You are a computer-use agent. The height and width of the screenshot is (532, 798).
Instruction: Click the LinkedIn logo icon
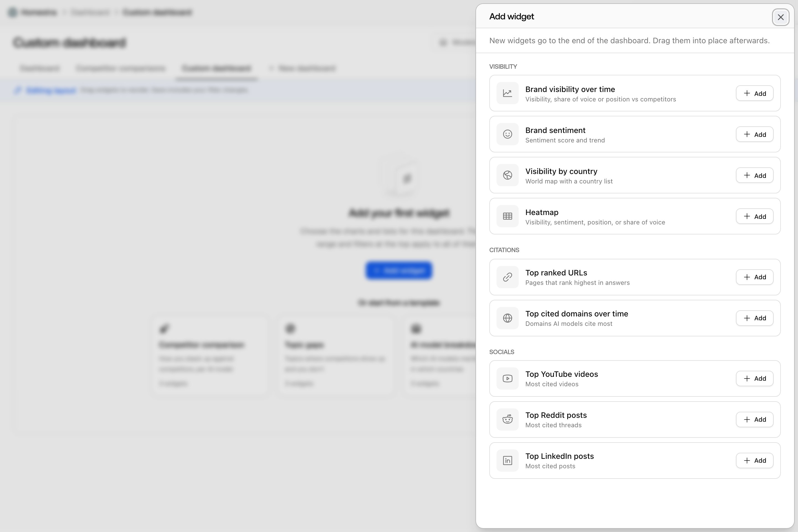tap(507, 461)
